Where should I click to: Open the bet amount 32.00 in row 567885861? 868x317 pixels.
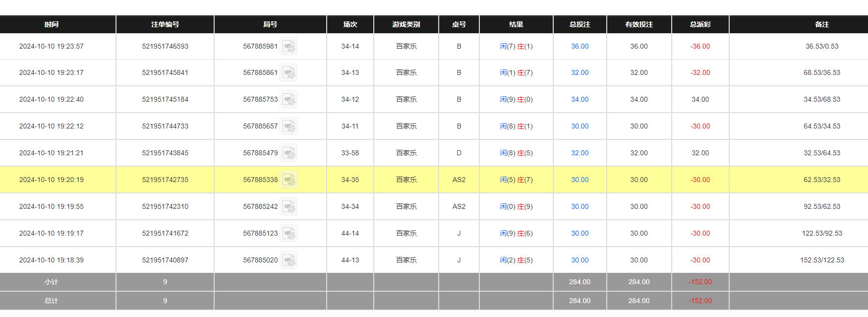point(579,72)
